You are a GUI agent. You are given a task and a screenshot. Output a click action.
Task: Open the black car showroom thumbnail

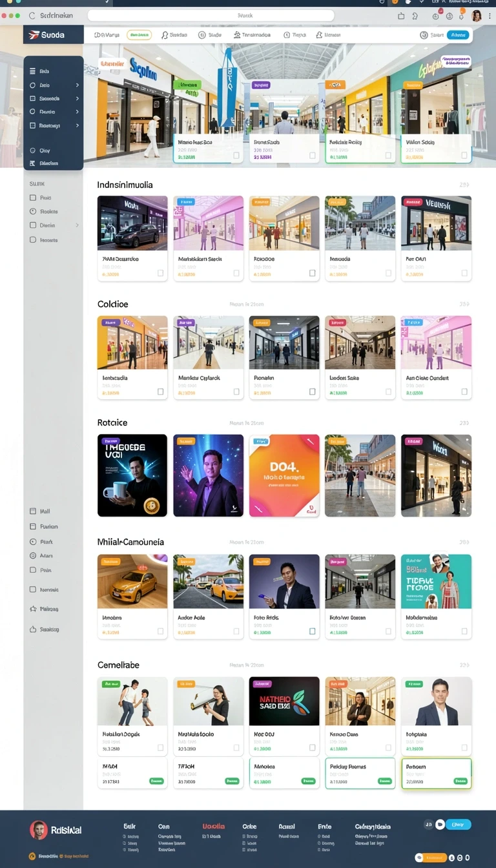(x=132, y=223)
